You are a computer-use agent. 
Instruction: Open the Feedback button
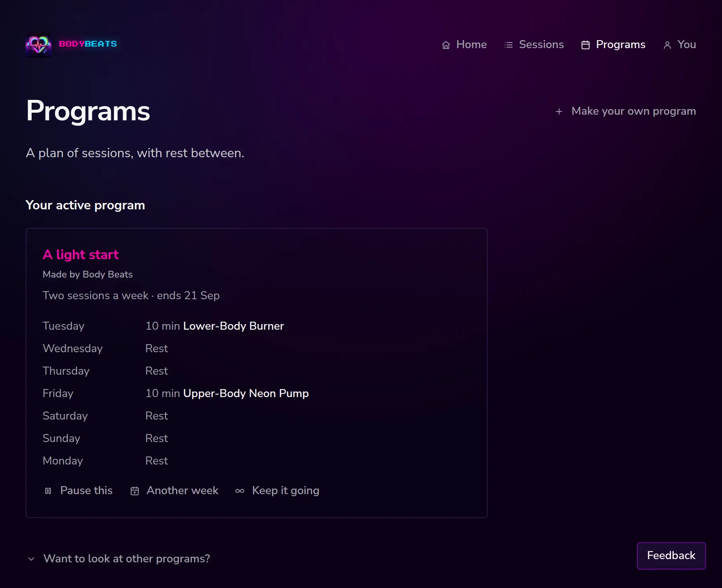[671, 556]
